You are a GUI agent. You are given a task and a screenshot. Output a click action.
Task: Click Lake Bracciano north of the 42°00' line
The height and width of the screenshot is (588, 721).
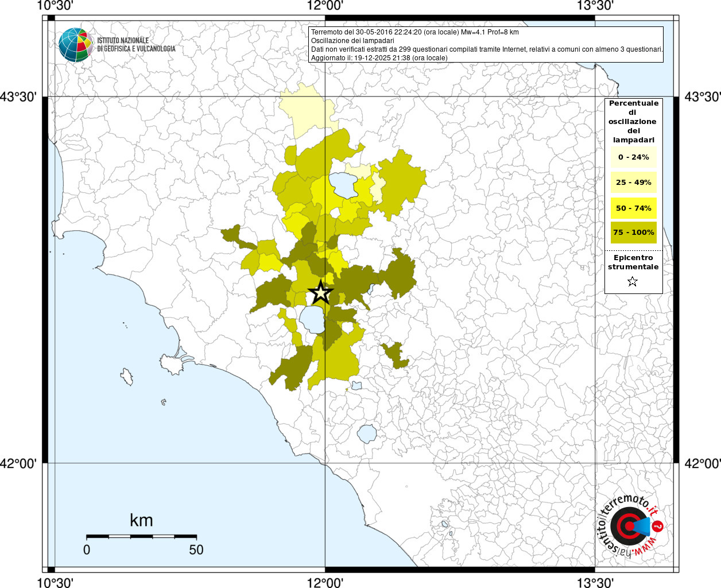point(366,434)
